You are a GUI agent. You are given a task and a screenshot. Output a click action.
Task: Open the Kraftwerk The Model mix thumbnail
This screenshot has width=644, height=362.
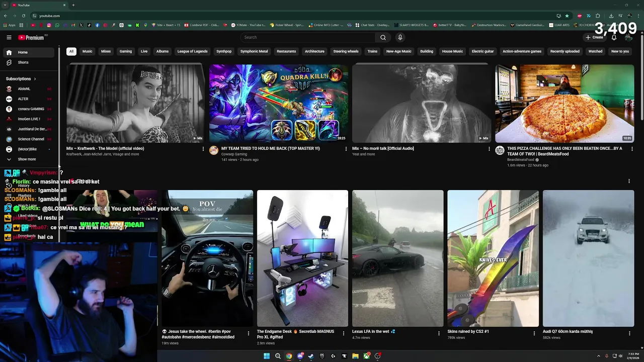(136, 104)
